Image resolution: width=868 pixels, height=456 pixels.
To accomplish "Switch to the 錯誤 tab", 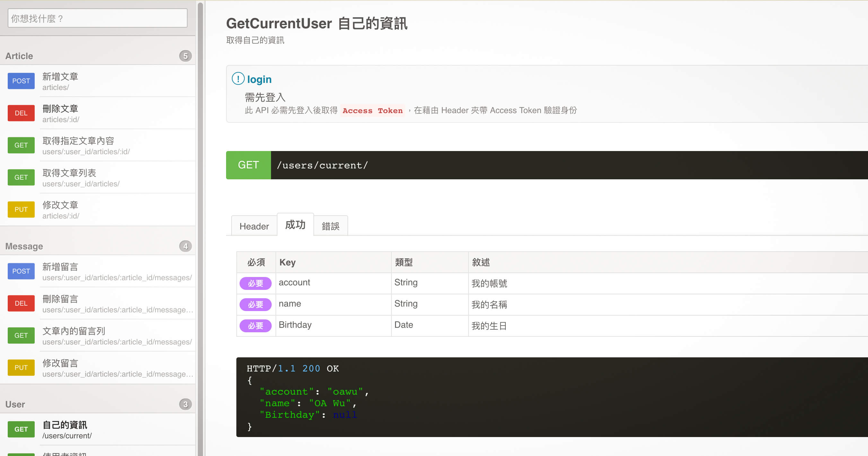I will tap(330, 226).
